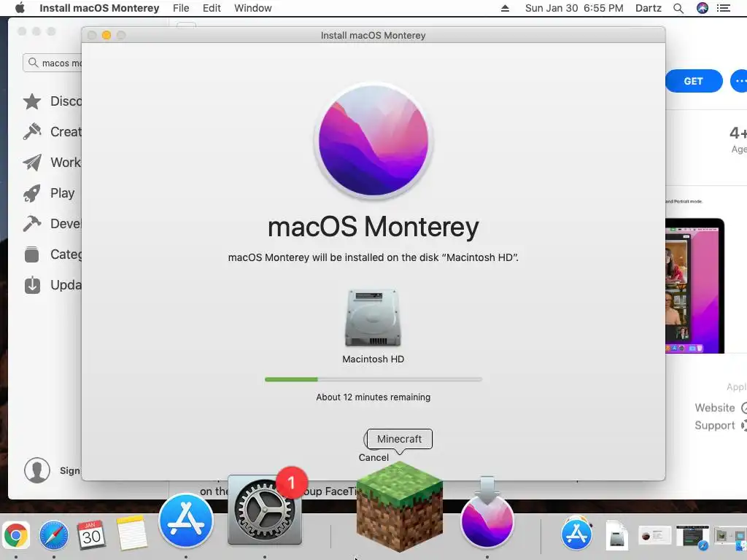Cancel the macOS Monterey installation
This screenshot has width=747, height=560.
tap(373, 457)
